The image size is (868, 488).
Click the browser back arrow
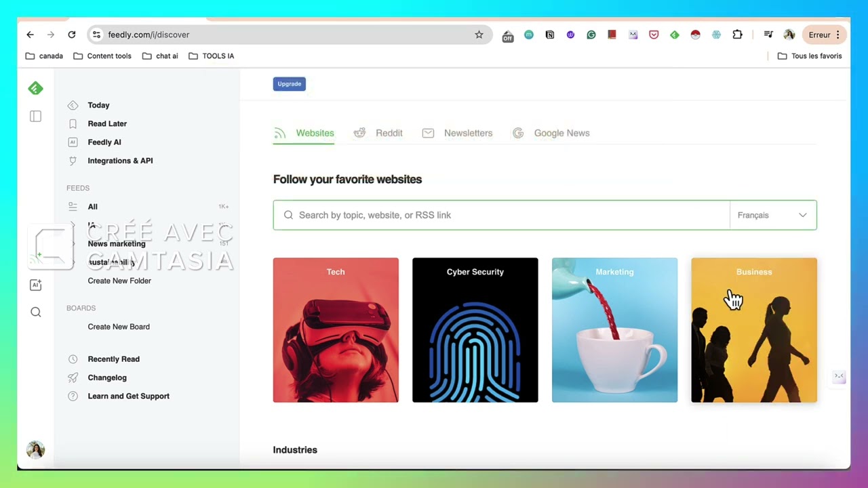tap(30, 35)
